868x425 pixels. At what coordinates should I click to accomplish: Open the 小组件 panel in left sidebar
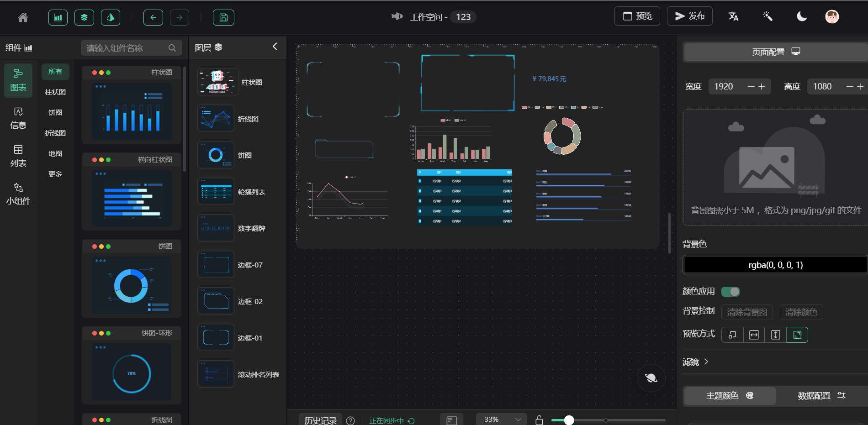coord(18,193)
